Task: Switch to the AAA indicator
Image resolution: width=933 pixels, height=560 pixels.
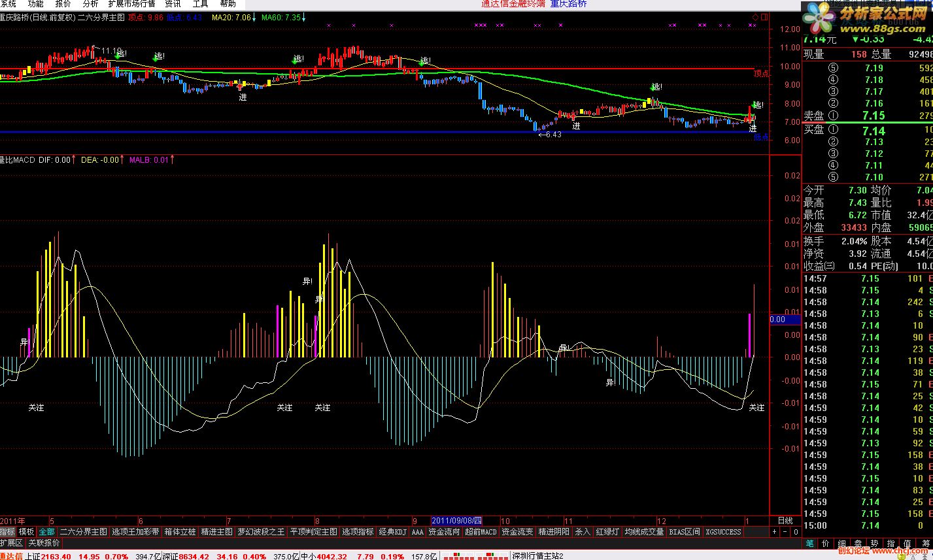Action: [418, 532]
